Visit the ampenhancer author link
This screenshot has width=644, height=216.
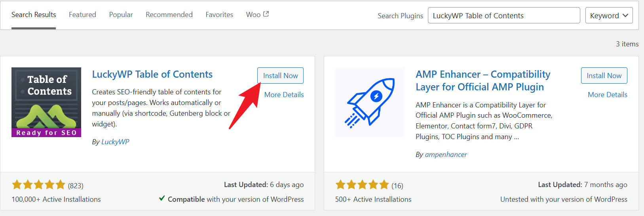click(x=446, y=155)
